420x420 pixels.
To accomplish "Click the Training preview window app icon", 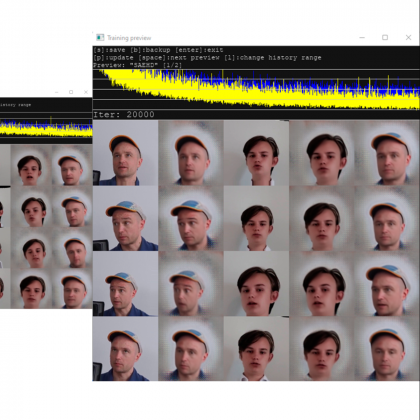I will [x=100, y=37].
